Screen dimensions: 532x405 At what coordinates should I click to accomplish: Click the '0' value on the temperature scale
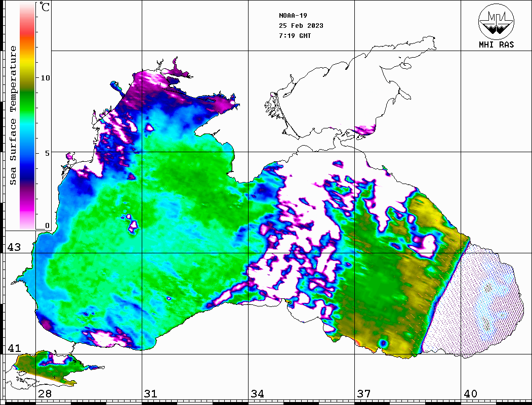click(47, 226)
